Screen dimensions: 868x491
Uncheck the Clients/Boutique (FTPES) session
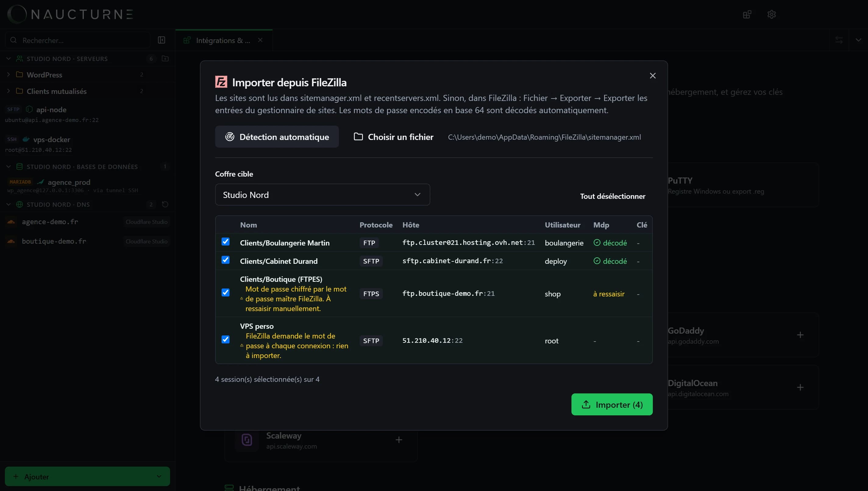tap(226, 293)
